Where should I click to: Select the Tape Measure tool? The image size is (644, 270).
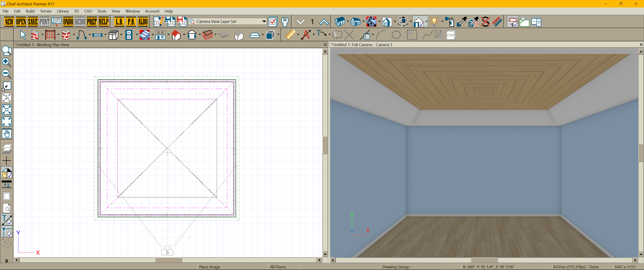coord(290,35)
